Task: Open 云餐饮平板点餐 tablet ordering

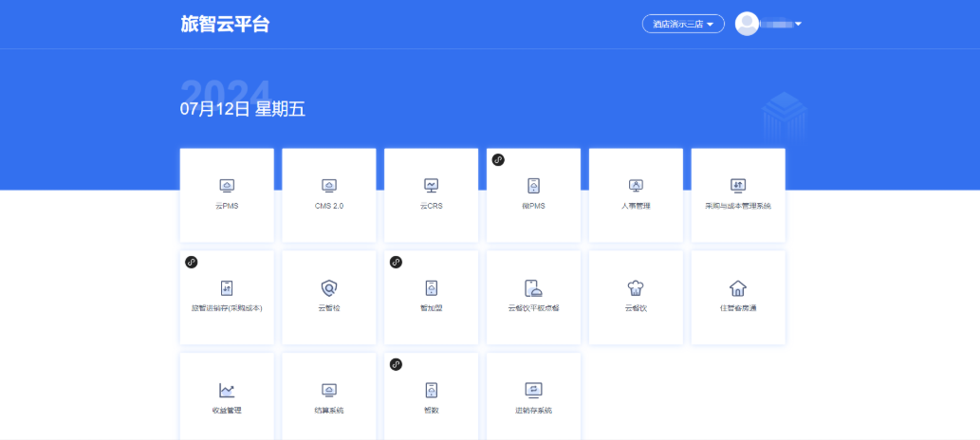Action: [x=534, y=296]
